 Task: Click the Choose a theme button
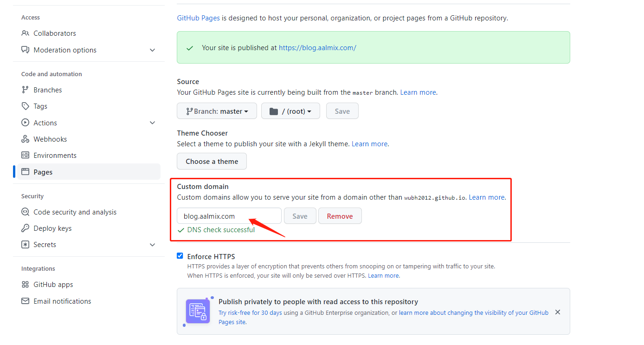coord(212,162)
